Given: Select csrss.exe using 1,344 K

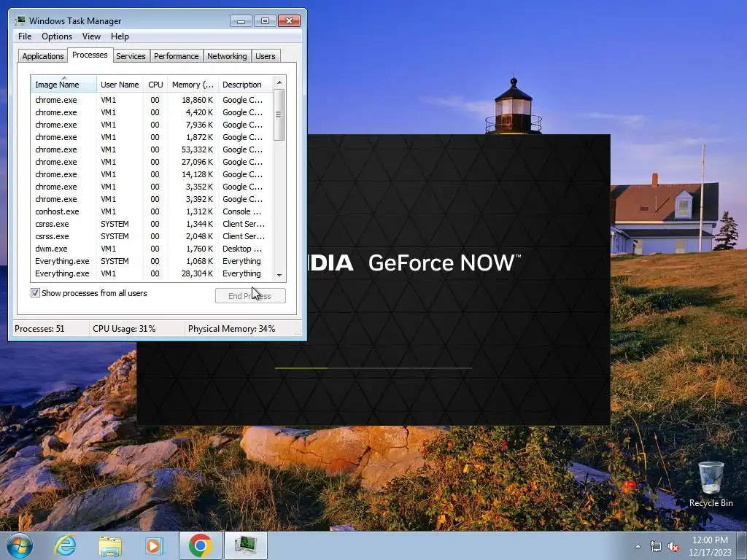Looking at the screenshot, I should [x=152, y=224].
